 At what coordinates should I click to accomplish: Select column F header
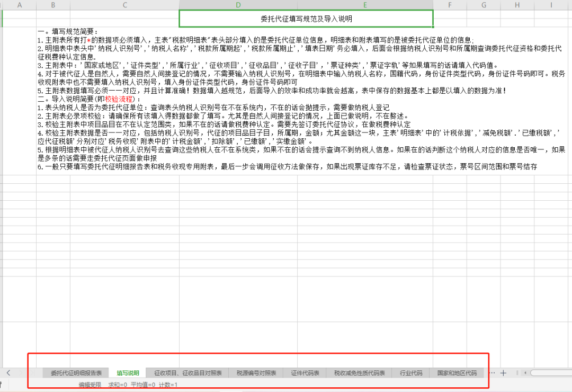(x=450, y=5)
